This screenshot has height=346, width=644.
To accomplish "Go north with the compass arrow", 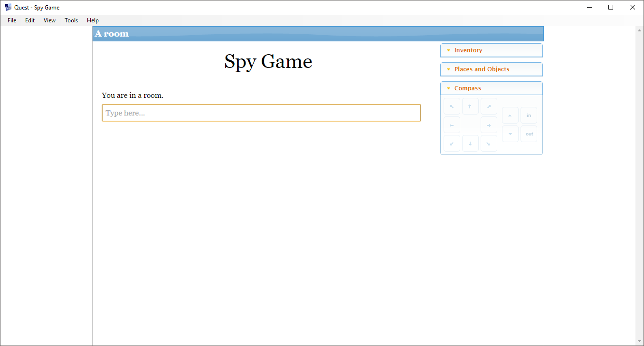I will click(470, 106).
